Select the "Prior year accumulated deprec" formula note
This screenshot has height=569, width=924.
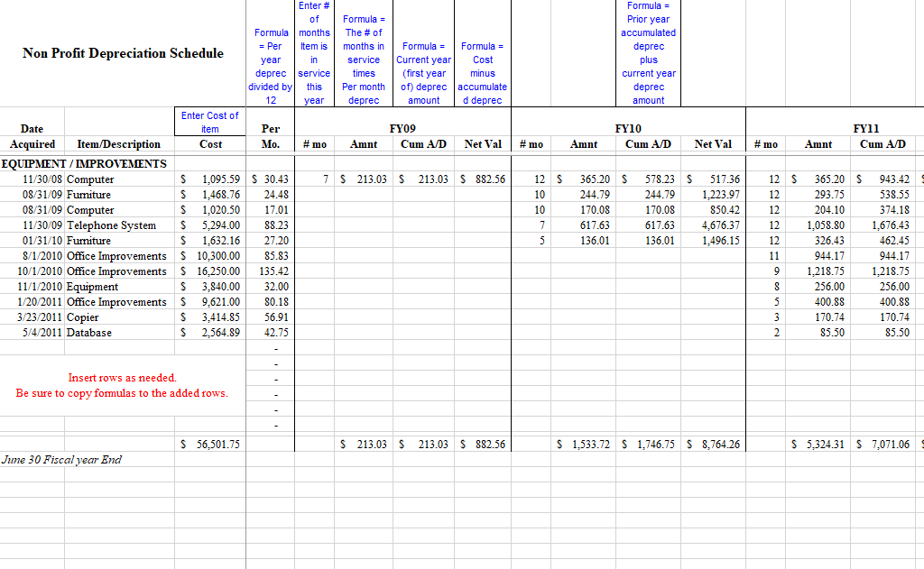click(648, 53)
